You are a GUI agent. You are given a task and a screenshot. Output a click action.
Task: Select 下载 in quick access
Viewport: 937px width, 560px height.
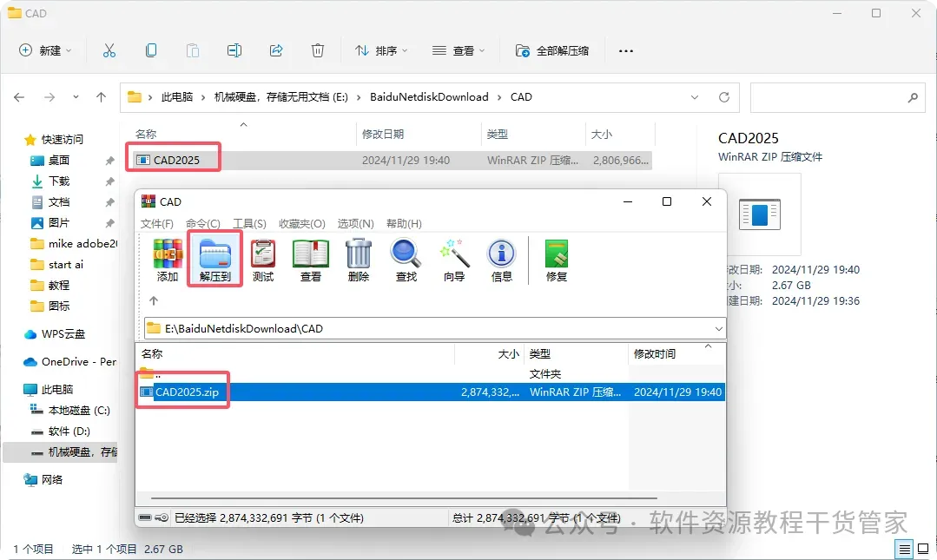point(58,181)
